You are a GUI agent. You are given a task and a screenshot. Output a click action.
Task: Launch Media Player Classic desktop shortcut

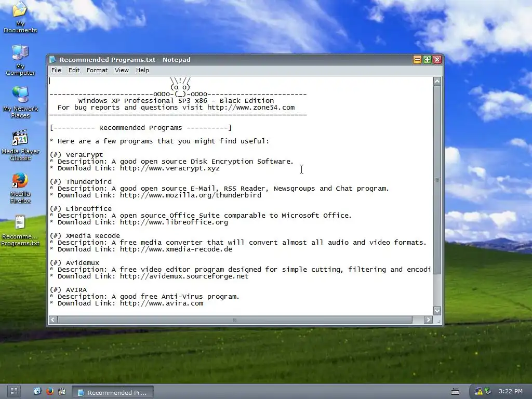(x=20, y=145)
